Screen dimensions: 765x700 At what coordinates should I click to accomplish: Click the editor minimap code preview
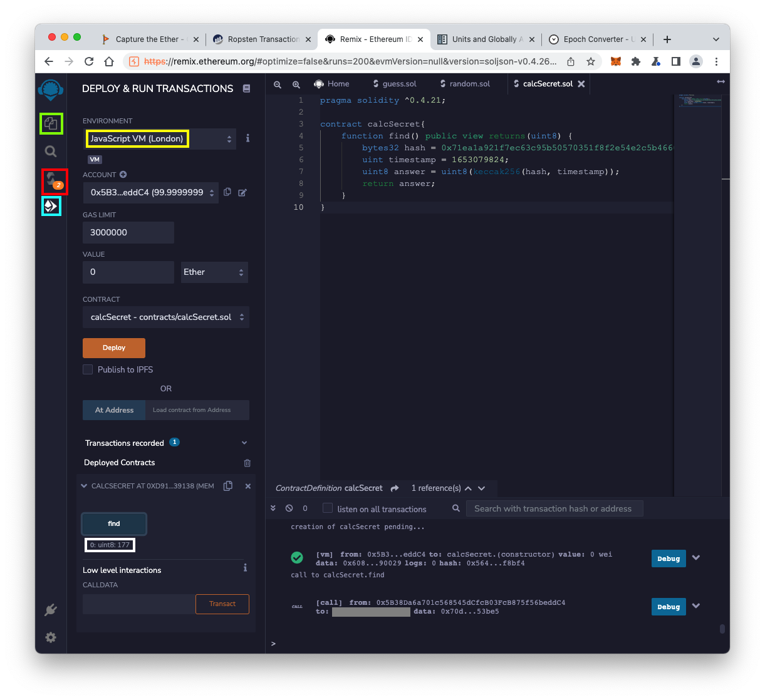(x=700, y=100)
